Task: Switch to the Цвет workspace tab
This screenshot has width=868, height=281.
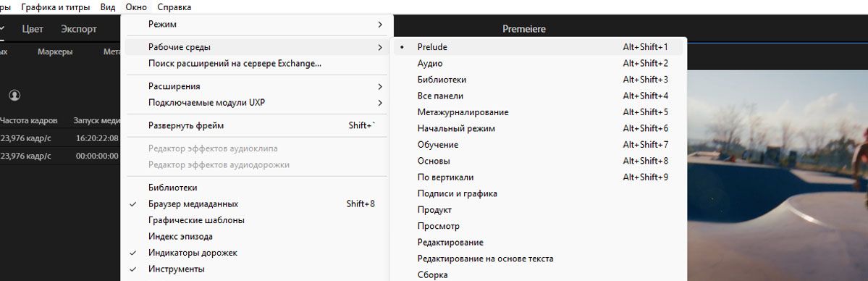Action: pos(33,29)
